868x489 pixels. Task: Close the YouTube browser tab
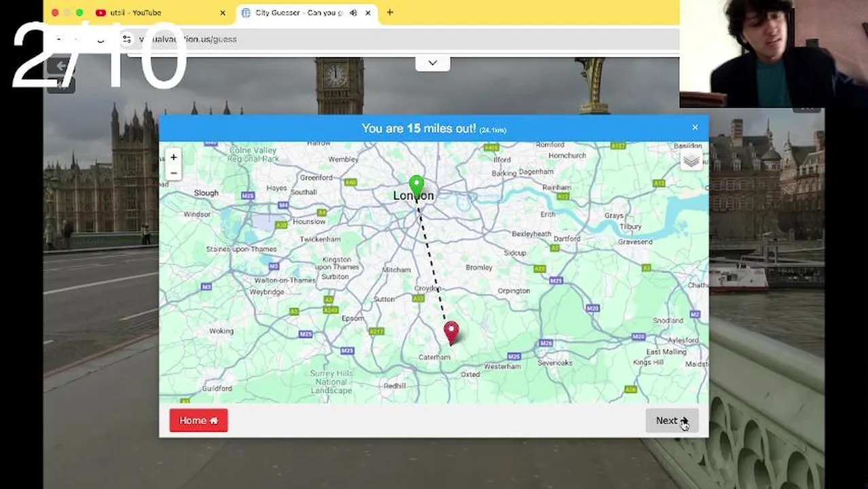point(222,13)
